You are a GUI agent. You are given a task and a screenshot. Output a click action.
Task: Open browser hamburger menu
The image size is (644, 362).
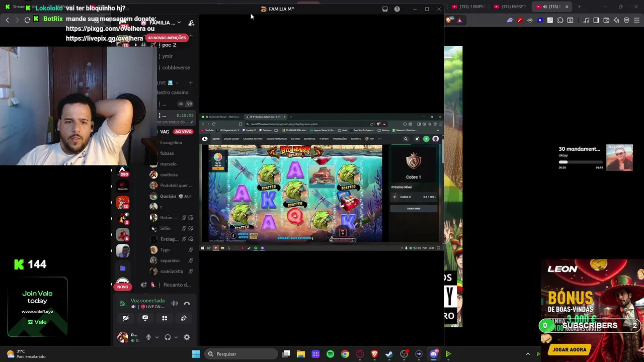click(x=636, y=20)
